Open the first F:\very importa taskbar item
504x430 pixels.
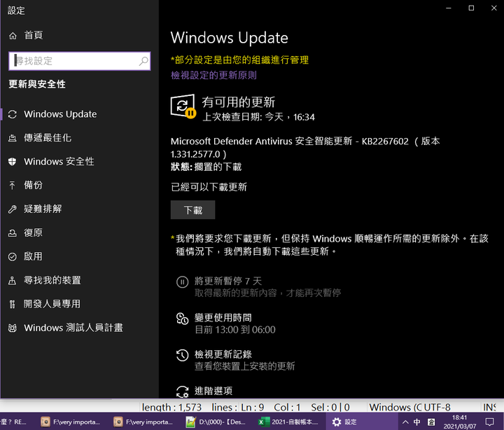71,422
